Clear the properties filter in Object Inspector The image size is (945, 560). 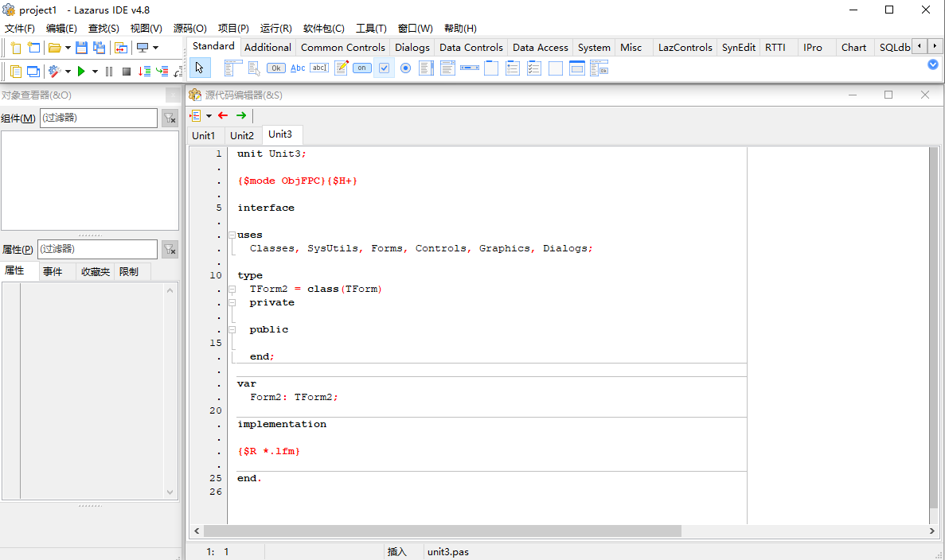[x=170, y=249]
